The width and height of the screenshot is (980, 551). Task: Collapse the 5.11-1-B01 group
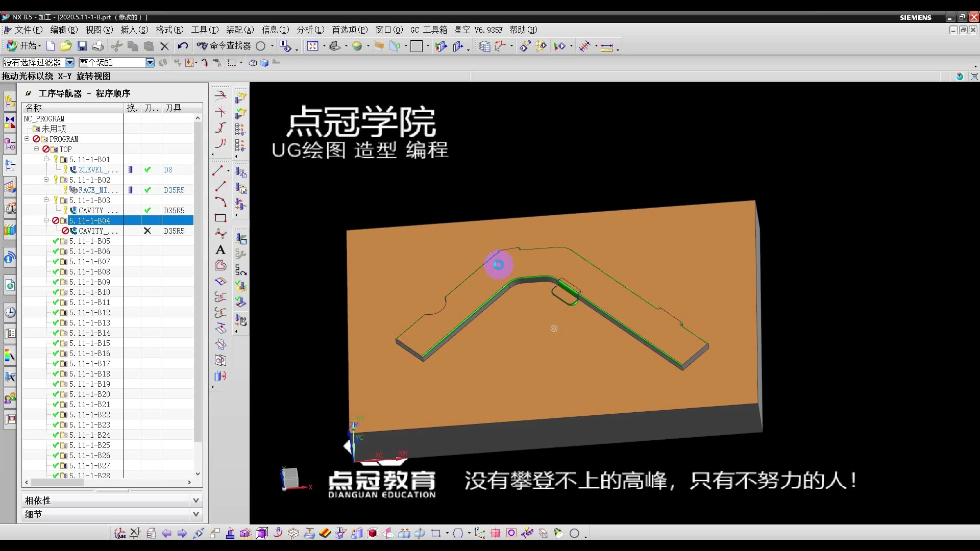coord(46,159)
